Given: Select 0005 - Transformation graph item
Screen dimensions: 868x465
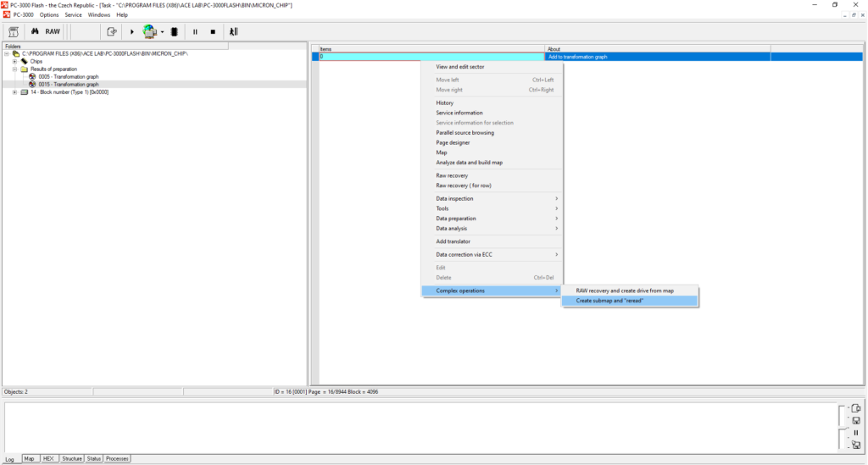Looking at the screenshot, I should pyautogui.click(x=68, y=77).
